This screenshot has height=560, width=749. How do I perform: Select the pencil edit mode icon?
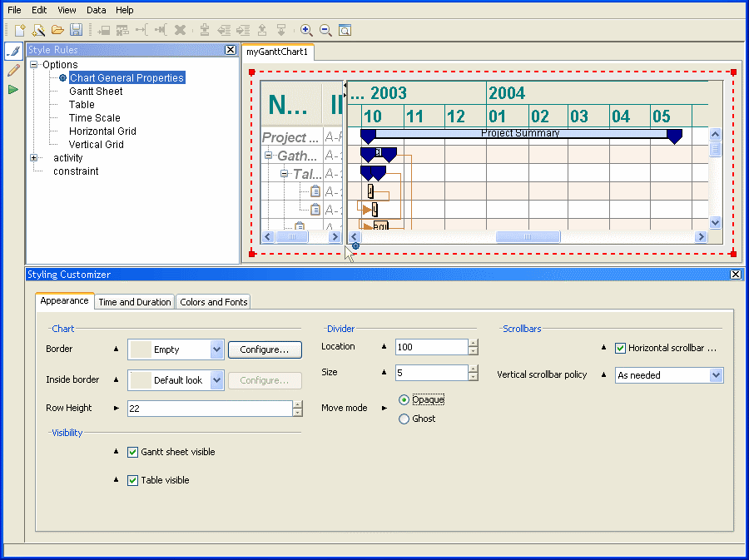coord(13,70)
